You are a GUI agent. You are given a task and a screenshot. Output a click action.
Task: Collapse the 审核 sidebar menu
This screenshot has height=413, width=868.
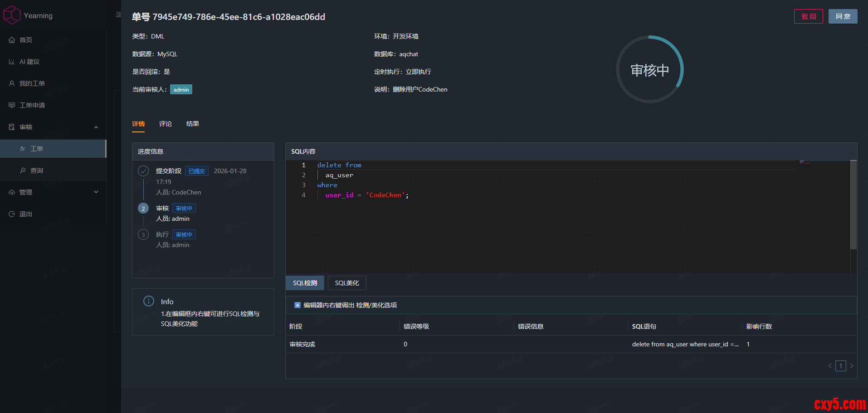[x=96, y=127]
